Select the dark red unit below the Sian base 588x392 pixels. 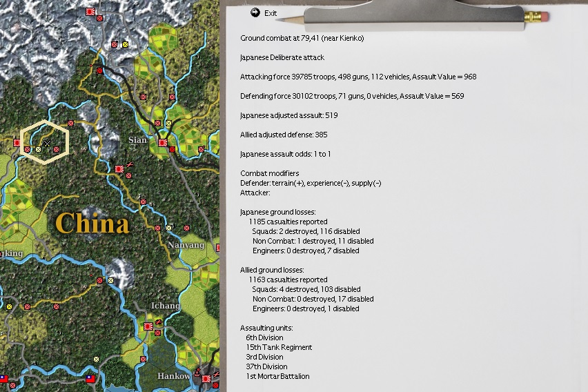coord(172,149)
